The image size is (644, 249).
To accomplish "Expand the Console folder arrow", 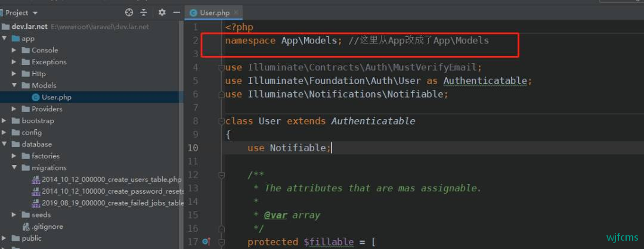I will [x=14, y=50].
